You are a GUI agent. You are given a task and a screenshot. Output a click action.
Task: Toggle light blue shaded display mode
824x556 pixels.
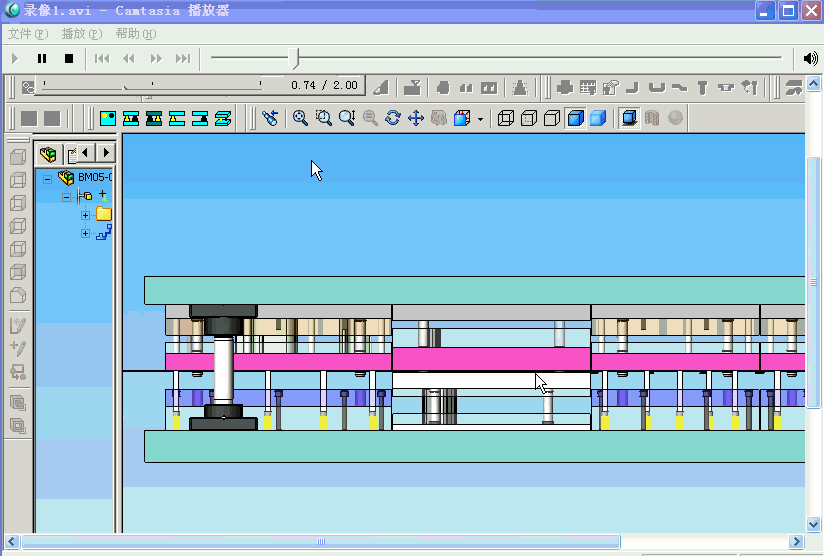pyautogui.click(x=598, y=118)
